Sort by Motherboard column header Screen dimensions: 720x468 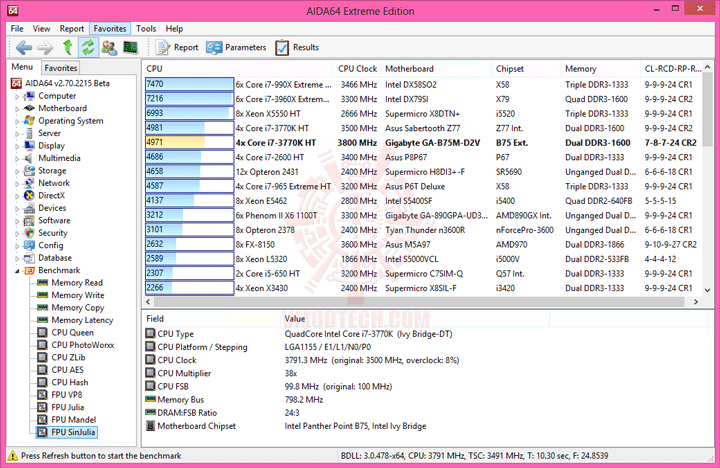click(x=436, y=69)
